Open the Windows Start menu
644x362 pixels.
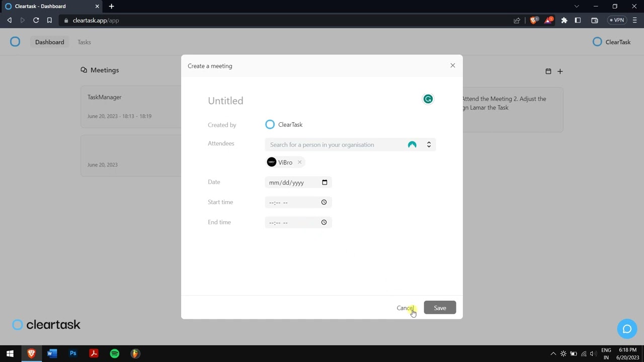pyautogui.click(x=10, y=353)
